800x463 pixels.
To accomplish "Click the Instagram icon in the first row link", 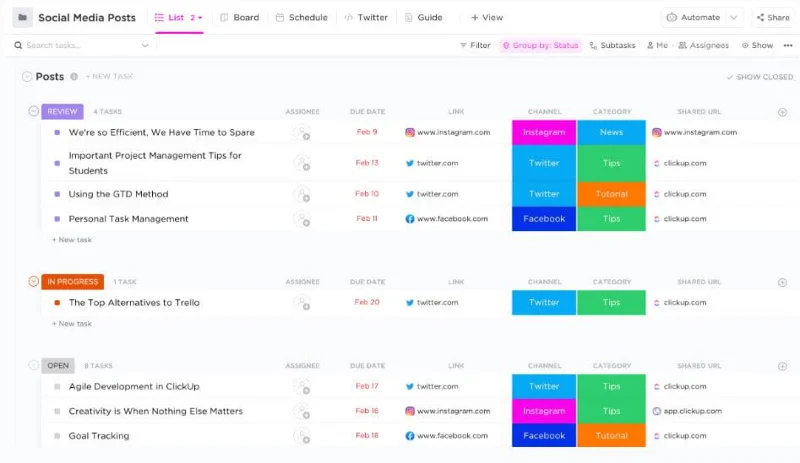I will pyautogui.click(x=410, y=132).
